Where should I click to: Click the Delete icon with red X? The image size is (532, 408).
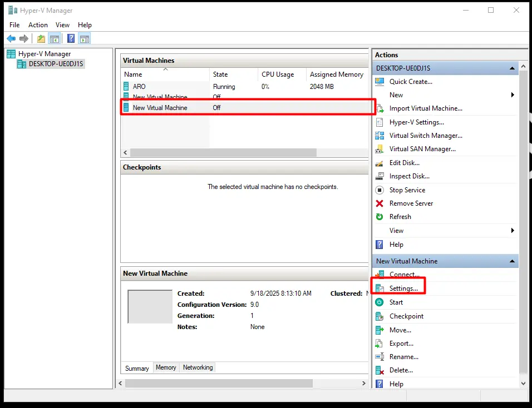pos(380,370)
